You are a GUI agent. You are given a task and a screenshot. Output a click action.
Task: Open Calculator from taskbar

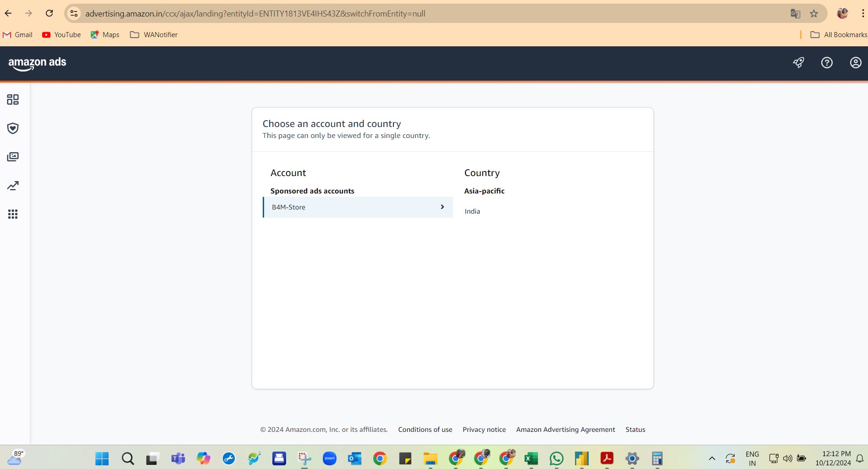[x=658, y=458]
